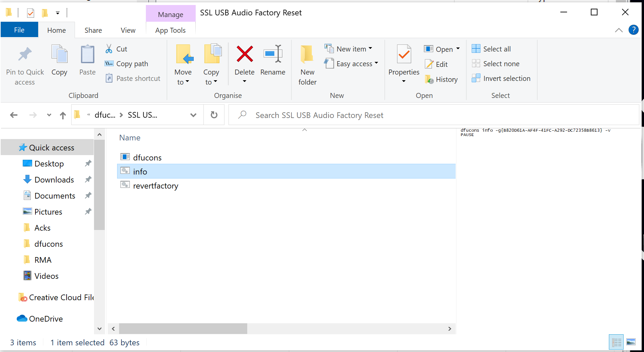Open the dfucons folder in the sidebar
The width and height of the screenshot is (644, 352).
pyautogui.click(x=49, y=244)
